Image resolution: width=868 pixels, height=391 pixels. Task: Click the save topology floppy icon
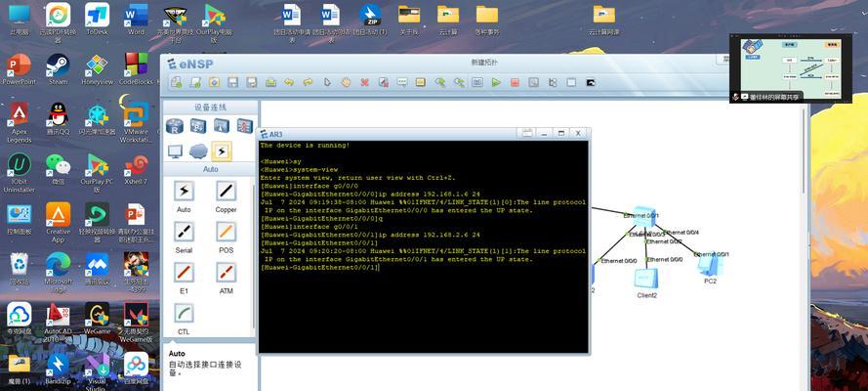point(233,82)
